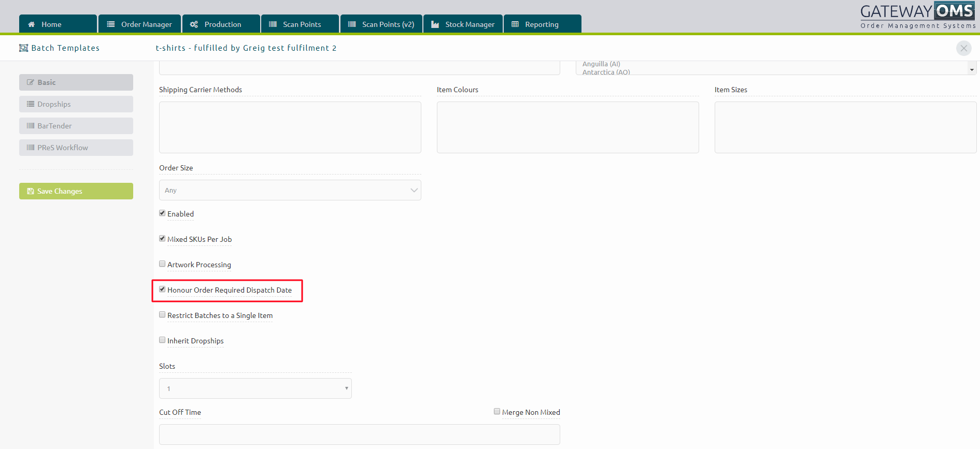980x449 pixels.
Task: Open the BarTender section
Action: pyautogui.click(x=76, y=126)
